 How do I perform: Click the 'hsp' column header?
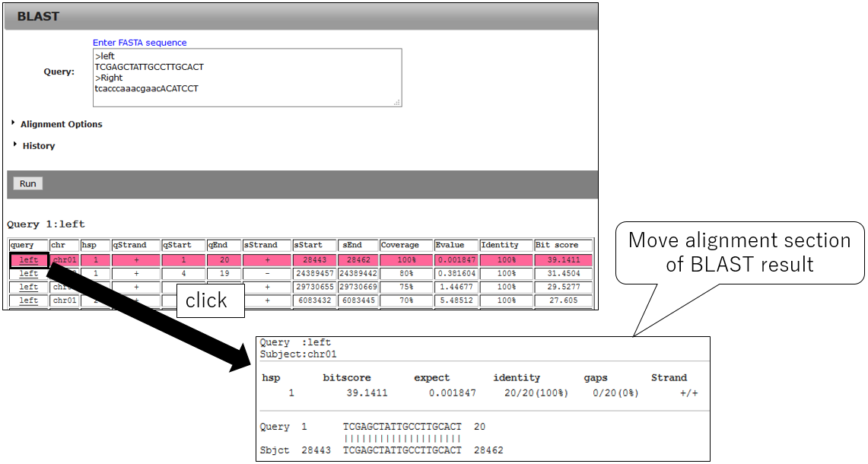click(x=95, y=245)
